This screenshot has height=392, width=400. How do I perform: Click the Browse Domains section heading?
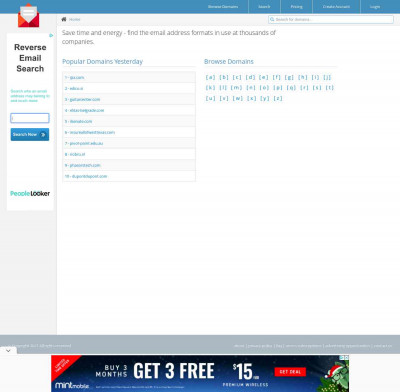229,62
